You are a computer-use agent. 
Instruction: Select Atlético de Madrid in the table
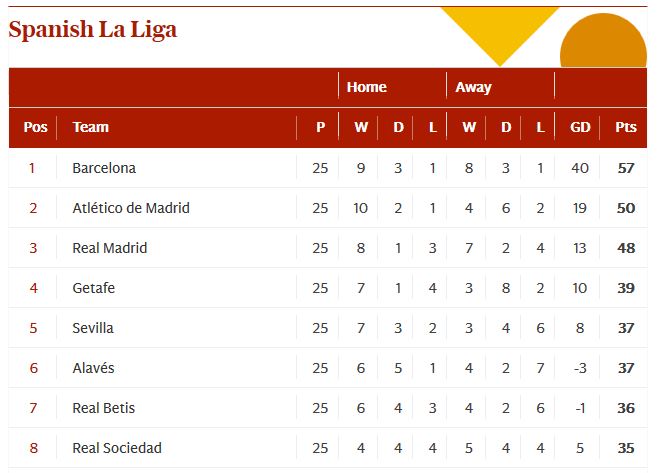131,208
